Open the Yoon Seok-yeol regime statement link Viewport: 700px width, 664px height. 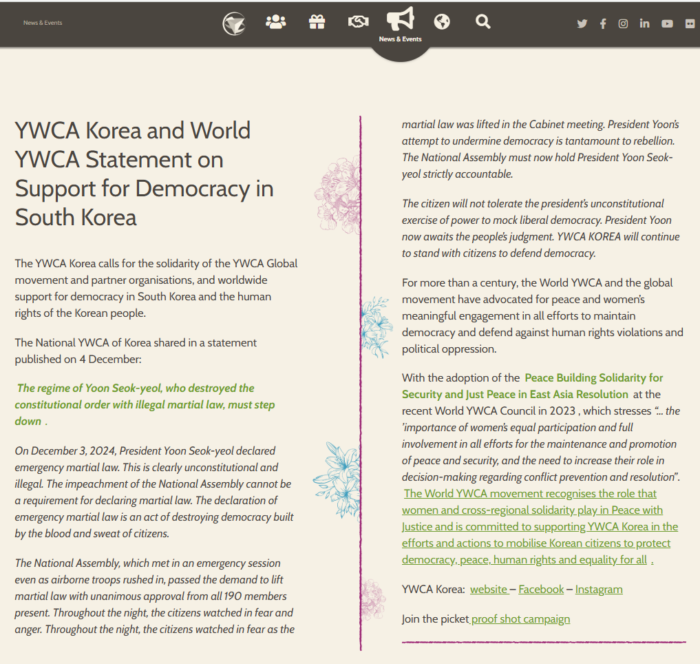[x=135, y=388]
